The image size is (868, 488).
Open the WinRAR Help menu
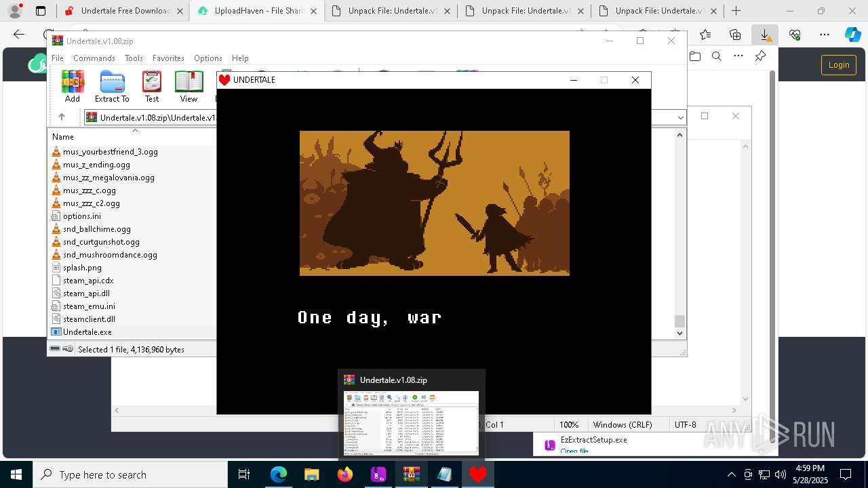[x=240, y=58]
